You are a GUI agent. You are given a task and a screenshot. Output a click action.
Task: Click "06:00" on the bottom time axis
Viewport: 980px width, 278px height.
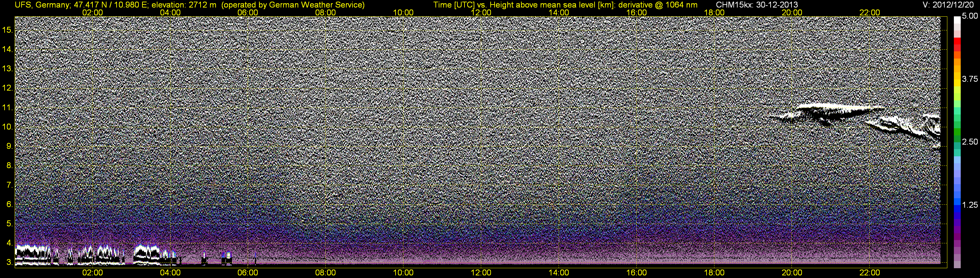248,273
